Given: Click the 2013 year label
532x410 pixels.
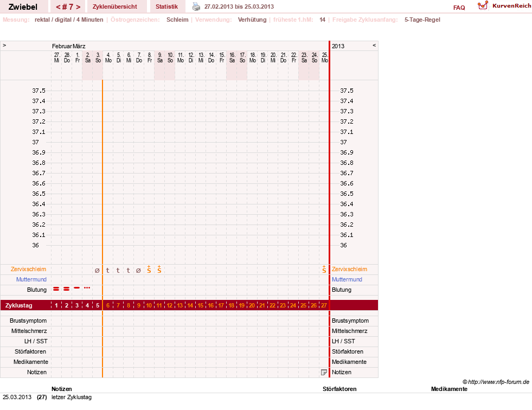Looking at the screenshot, I should click(x=338, y=46).
